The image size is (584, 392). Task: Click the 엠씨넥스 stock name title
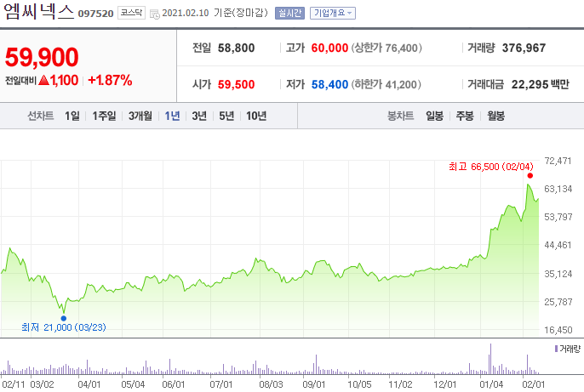tap(39, 11)
